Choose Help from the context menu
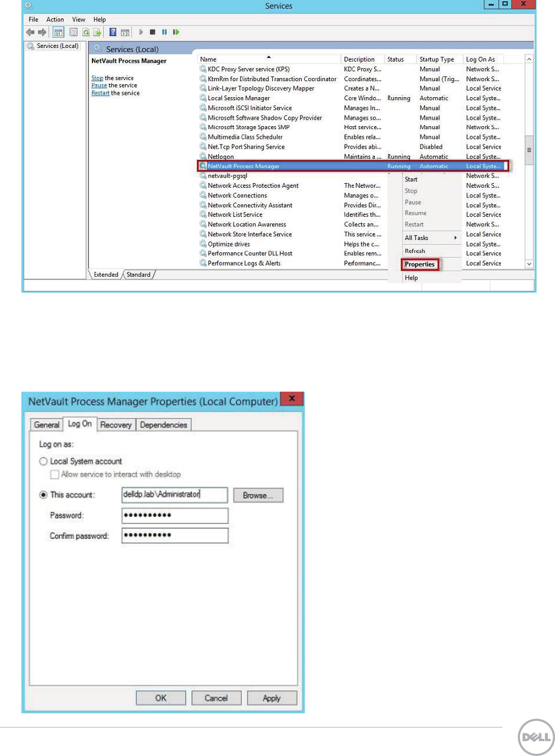This screenshot has width=555, height=756. click(x=411, y=278)
